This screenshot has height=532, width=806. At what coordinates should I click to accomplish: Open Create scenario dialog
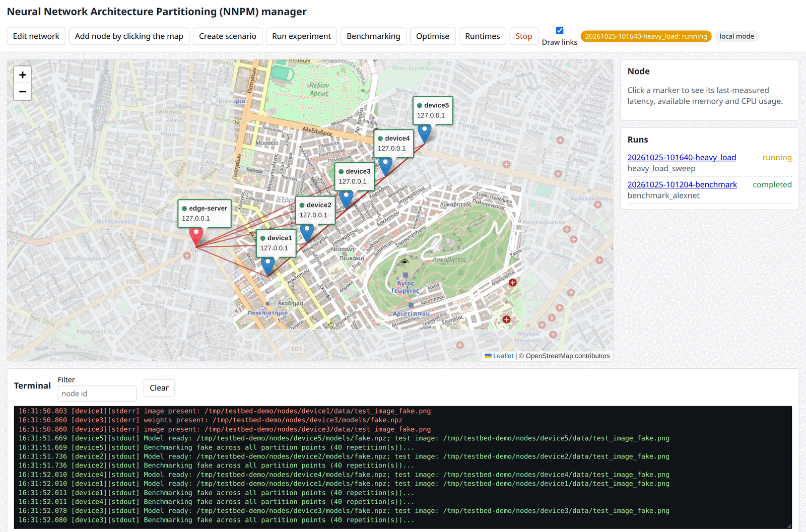tap(228, 36)
